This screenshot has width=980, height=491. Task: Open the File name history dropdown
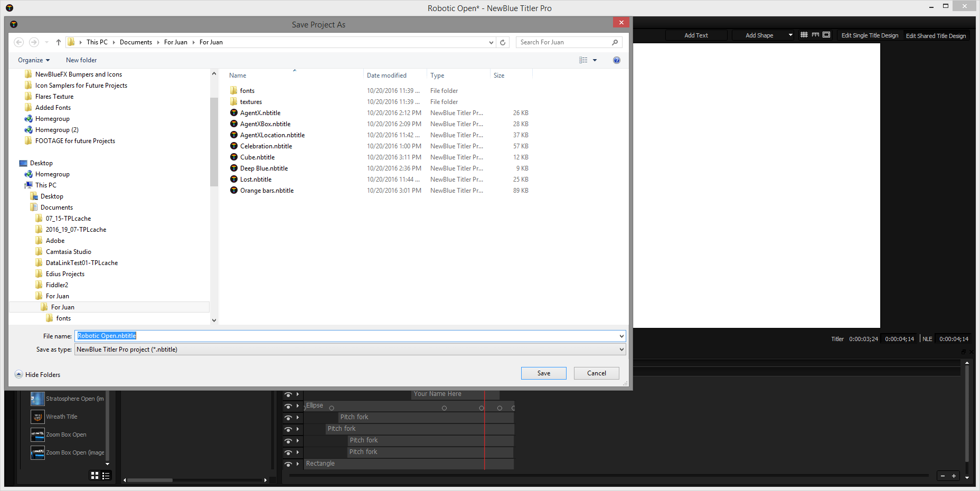(621, 336)
